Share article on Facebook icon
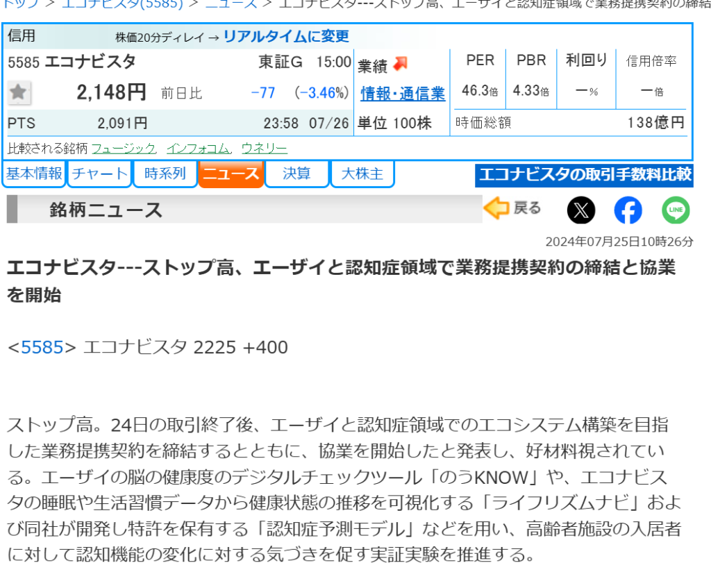Image resolution: width=711 pixels, height=588 pixels. pyautogui.click(x=628, y=210)
